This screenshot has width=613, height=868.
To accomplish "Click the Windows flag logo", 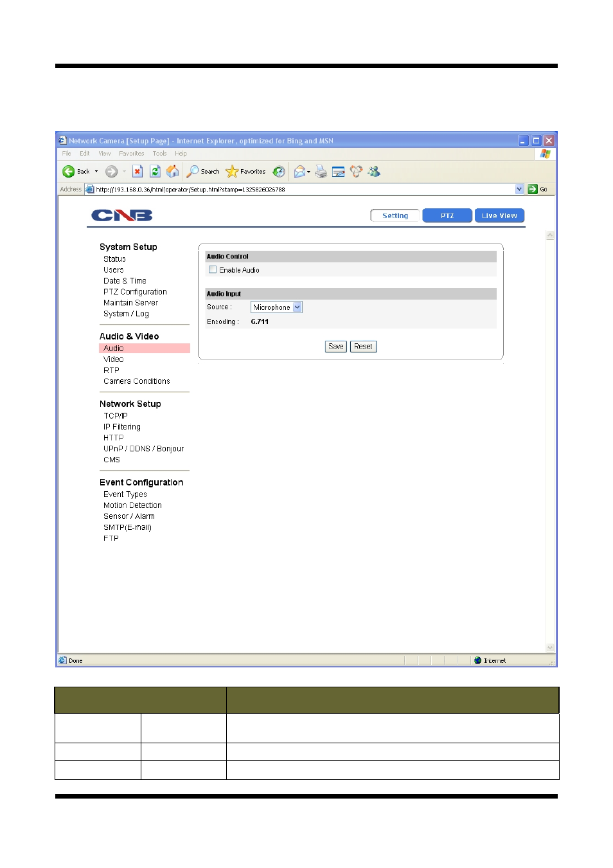I will 545,154.
